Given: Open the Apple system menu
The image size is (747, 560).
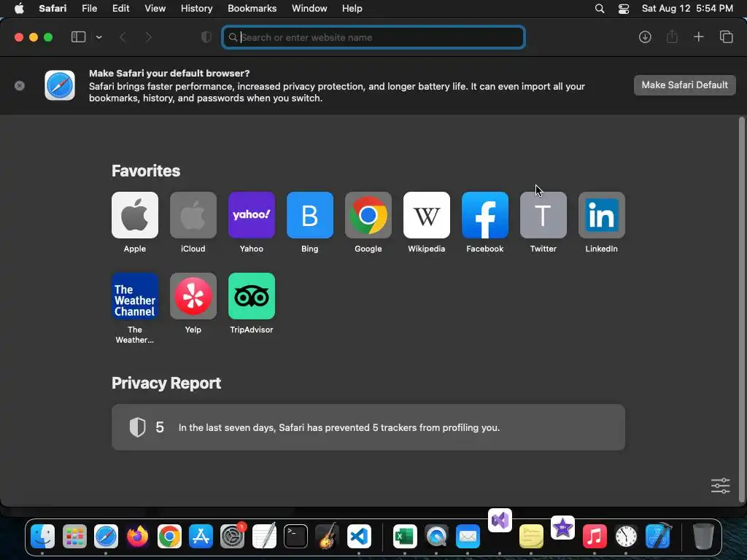Looking at the screenshot, I should point(19,9).
